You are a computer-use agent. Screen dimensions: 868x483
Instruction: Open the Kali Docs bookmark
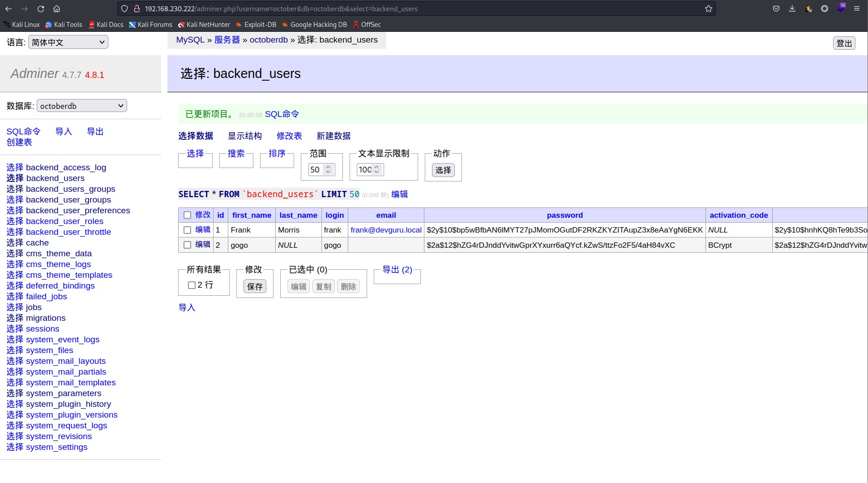point(106,25)
